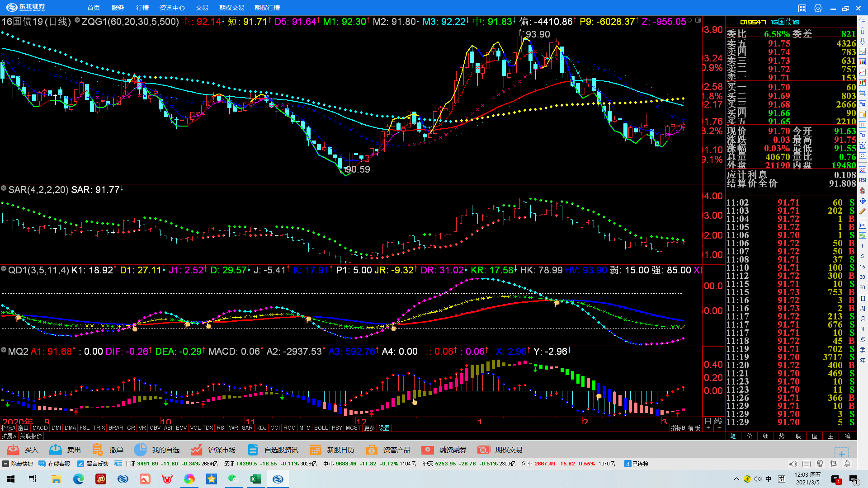
Task: Open the settings gear in title bar
Action: pos(818,8)
